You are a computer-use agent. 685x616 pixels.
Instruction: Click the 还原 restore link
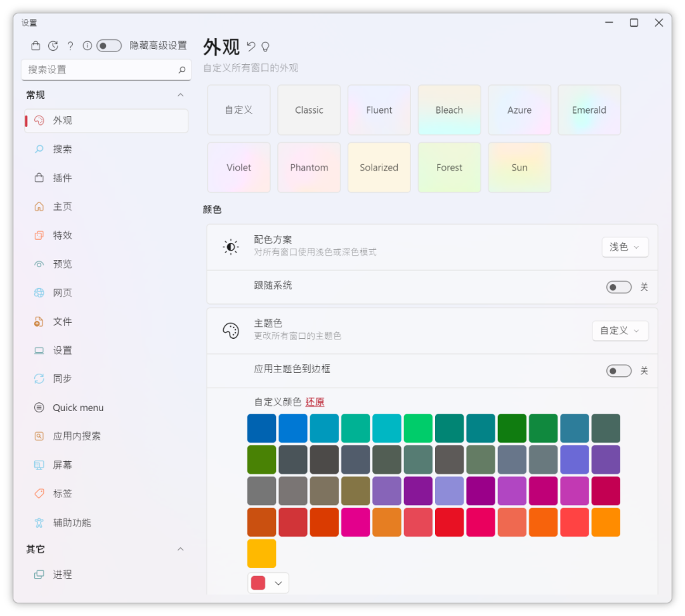click(x=315, y=402)
